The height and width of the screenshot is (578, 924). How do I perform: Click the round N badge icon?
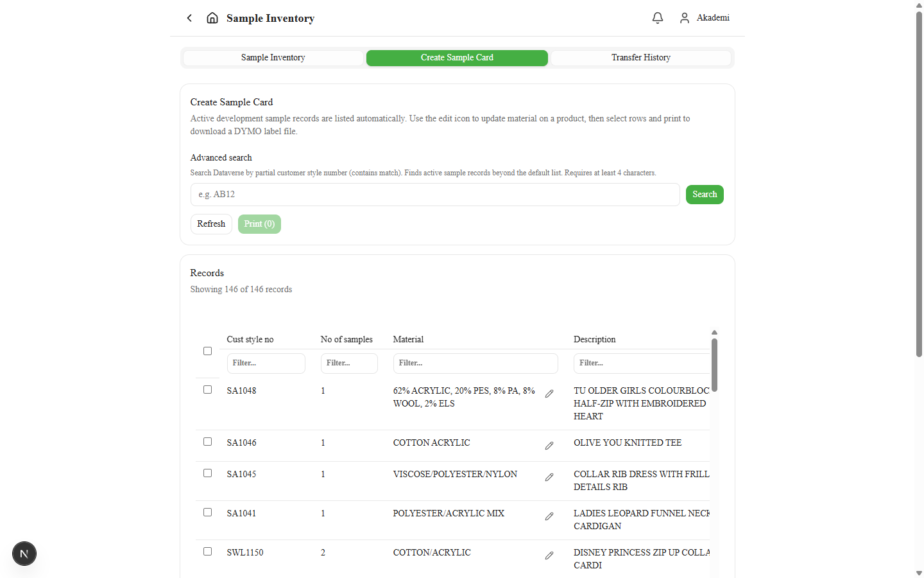(24, 554)
